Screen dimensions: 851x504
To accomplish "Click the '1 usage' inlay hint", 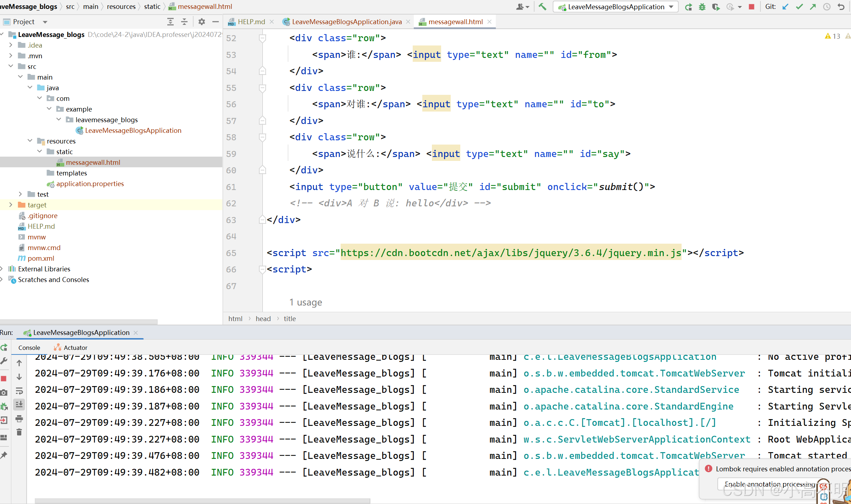I will (305, 302).
